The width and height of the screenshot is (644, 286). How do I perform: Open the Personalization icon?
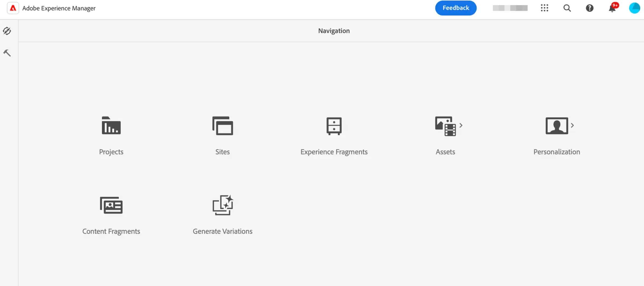(557, 126)
